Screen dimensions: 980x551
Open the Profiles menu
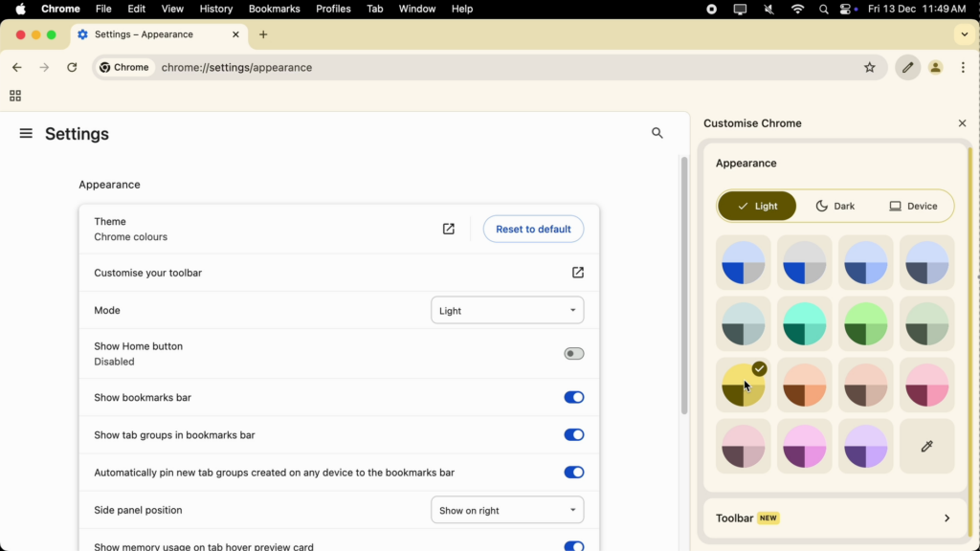(333, 9)
